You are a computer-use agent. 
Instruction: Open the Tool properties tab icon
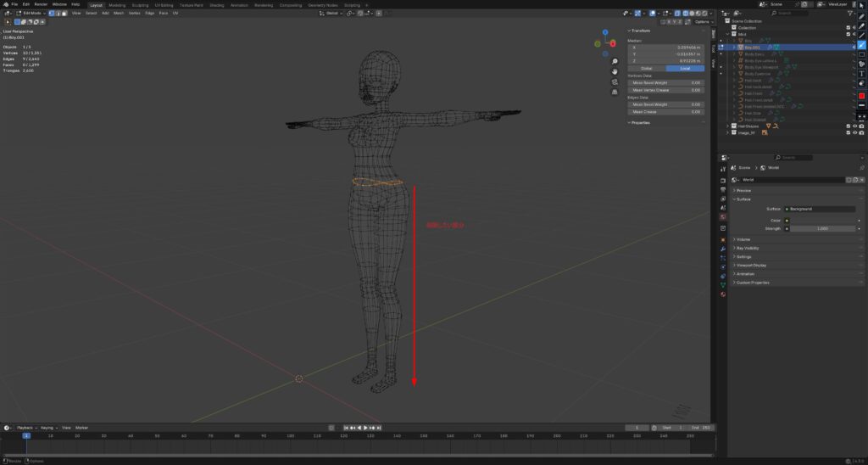pyautogui.click(x=723, y=169)
